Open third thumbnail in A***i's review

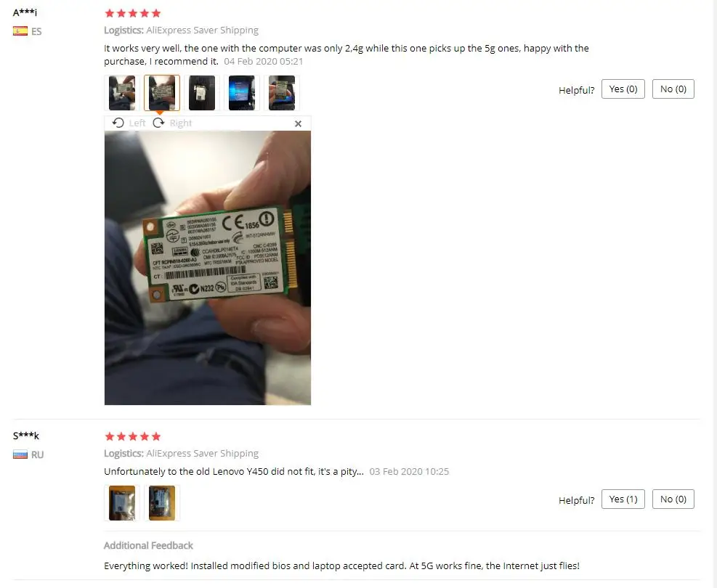tap(202, 93)
